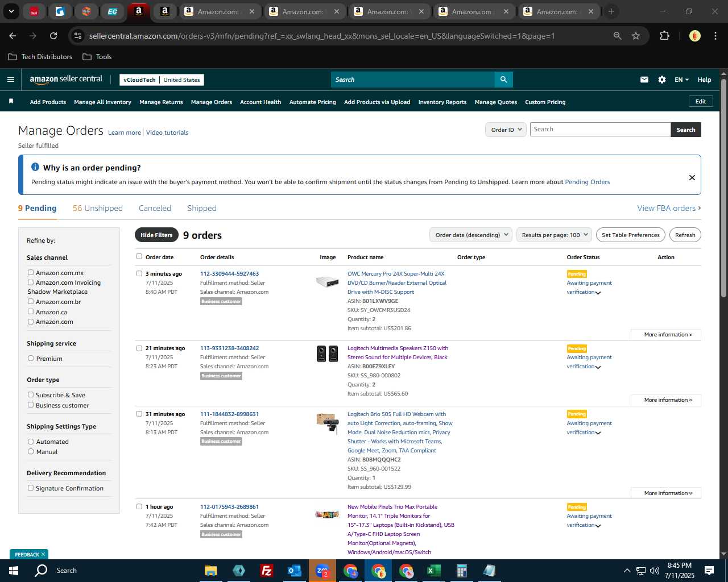
Task: Open tab search dropdown arrow in Chrome
Action: click(11, 11)
